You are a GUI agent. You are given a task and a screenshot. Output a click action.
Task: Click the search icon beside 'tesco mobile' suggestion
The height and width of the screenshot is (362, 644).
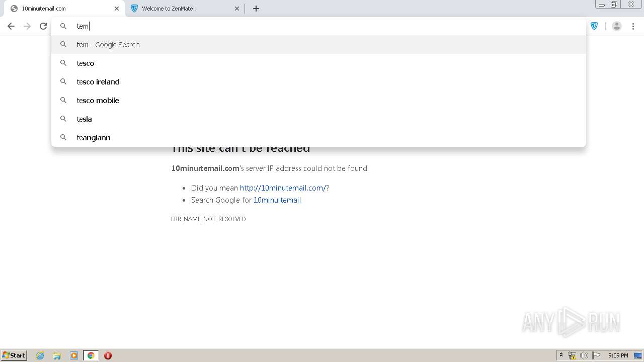(63, 101)
